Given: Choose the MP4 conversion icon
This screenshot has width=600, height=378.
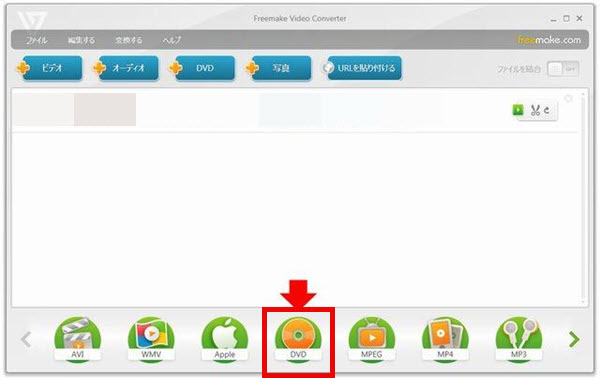Looking at the screenshot, I should point(445,339).
